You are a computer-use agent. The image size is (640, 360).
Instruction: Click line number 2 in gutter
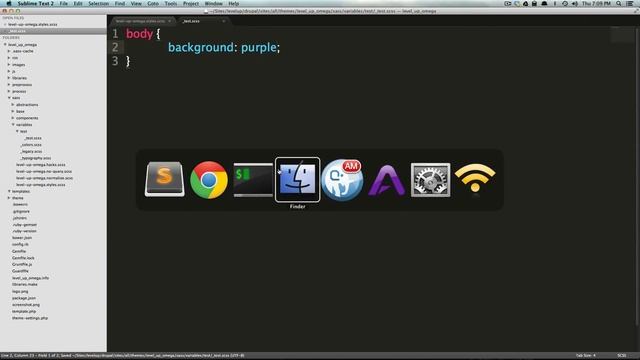(115, 47)
